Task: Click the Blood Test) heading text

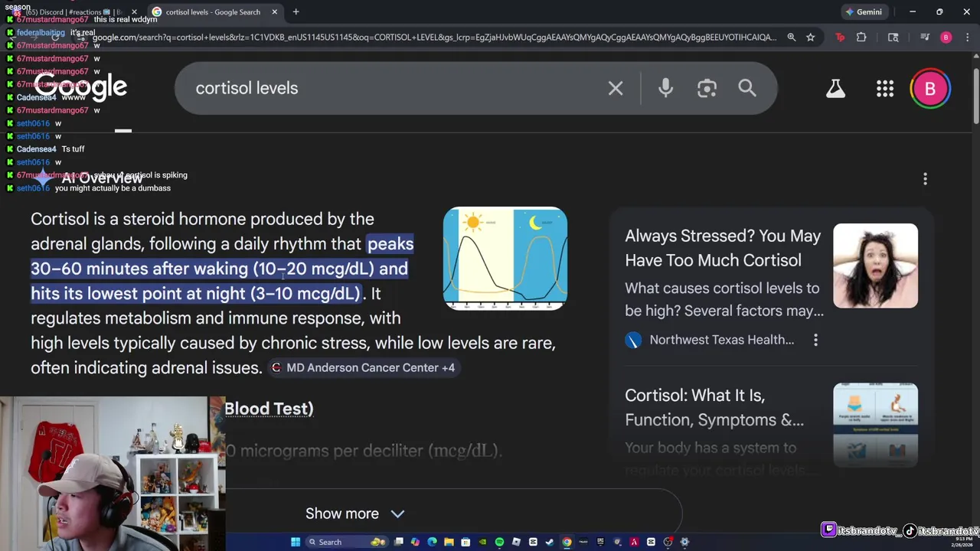Action: point(269,408)
